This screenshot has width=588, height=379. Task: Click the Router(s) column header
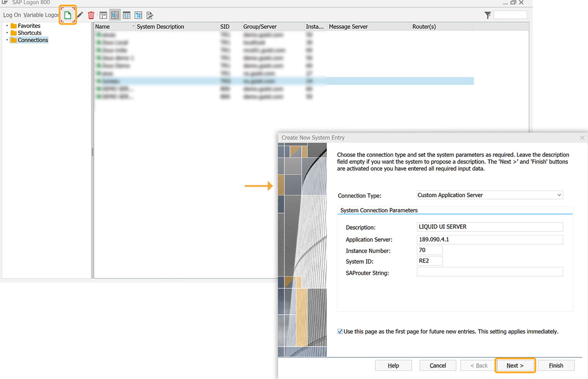[442, 26]
